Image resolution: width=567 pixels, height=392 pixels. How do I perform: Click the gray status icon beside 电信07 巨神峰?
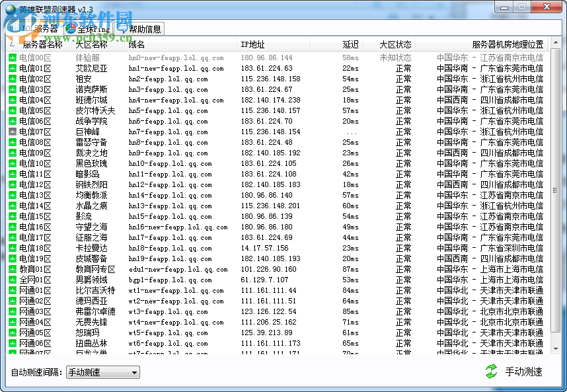(x=13, y=132)
